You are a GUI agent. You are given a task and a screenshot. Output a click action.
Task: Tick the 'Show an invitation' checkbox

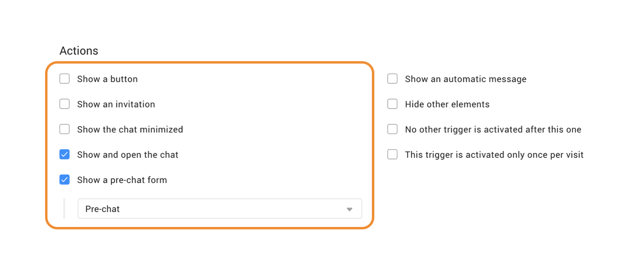pyautogui.click(x=64, y=104)
